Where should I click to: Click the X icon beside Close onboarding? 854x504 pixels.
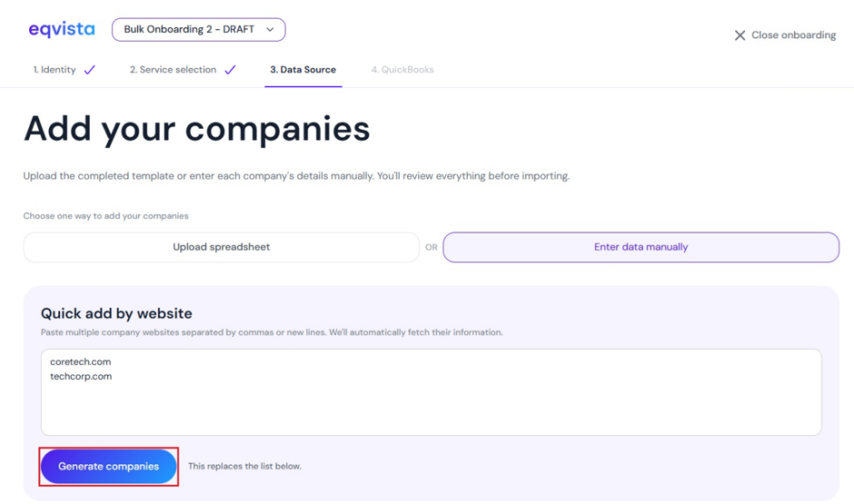tap(740, 35)
